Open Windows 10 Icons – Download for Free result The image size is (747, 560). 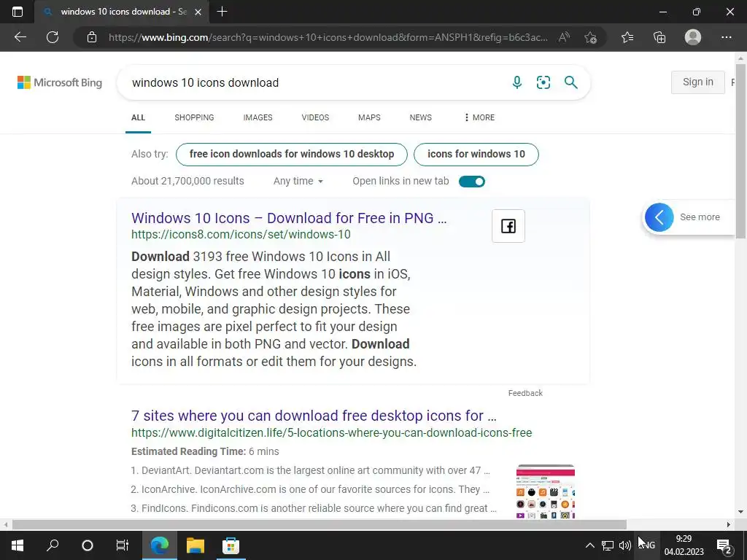click(x=289, y=218)
